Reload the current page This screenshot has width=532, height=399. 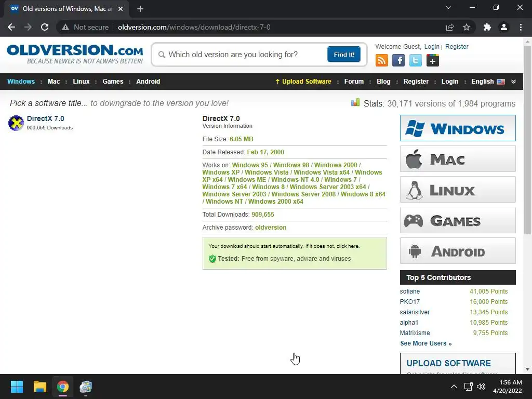pyautogui.click(x=45, y=27)
